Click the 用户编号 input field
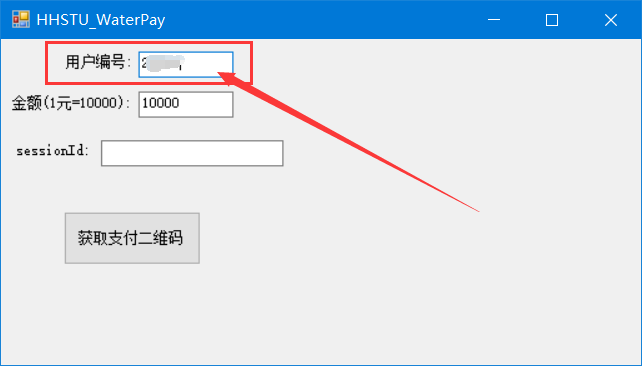Image resolution: width=642 pixels, height=366 pixels. (x=186, y=64)
